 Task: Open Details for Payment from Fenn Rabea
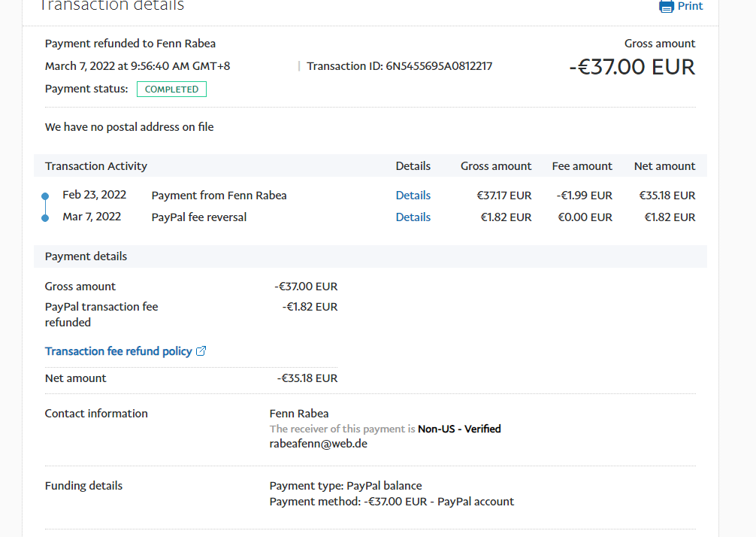pos(413,196)
